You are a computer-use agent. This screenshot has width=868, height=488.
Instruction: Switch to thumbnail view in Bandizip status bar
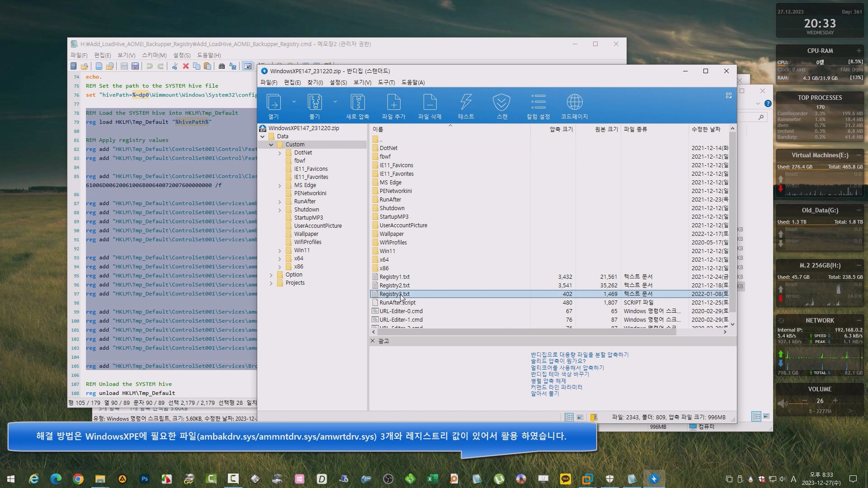[580, 417]
